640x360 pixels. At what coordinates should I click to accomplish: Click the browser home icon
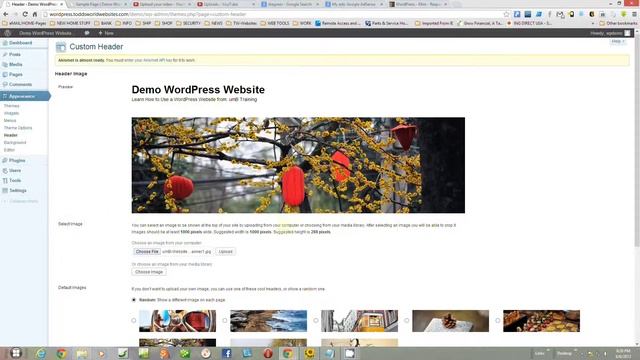(x=35, y=14)
